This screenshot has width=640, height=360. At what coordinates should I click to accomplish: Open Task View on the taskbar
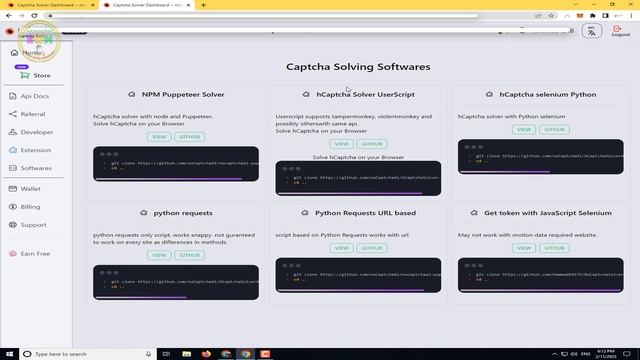coord(167,354)
